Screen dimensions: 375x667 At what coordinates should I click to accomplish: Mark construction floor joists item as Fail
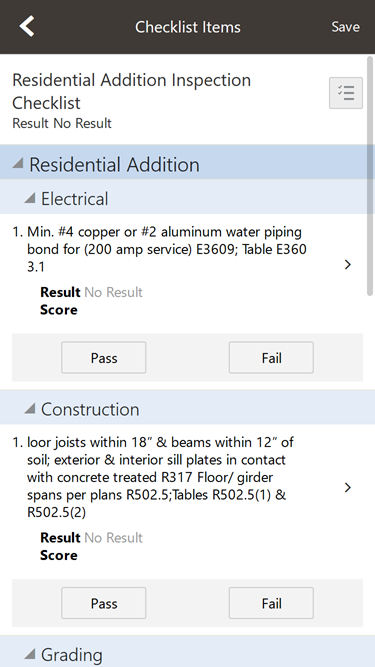pyautogui.click(x=271, y=603)
